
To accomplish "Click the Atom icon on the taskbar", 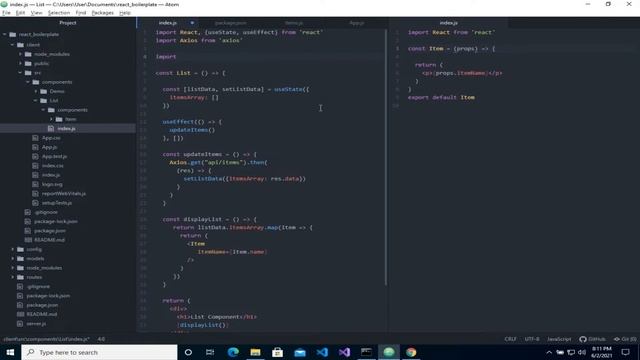I will [389, 352].
